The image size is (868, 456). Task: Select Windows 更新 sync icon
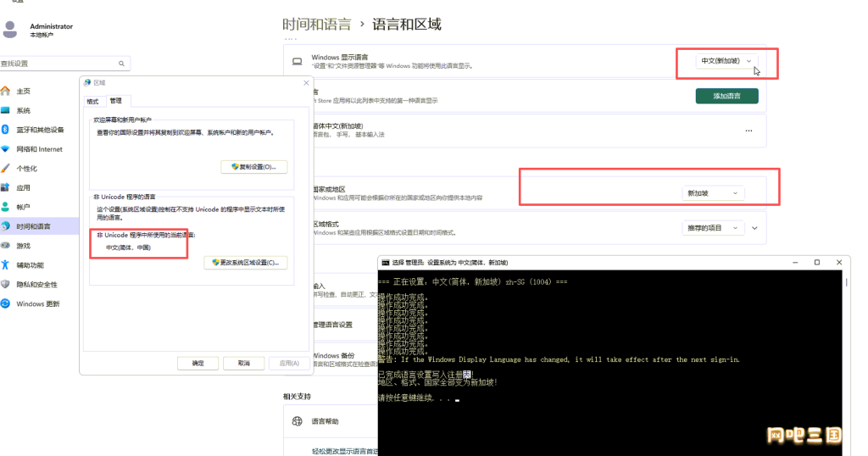tap(6, 303)
